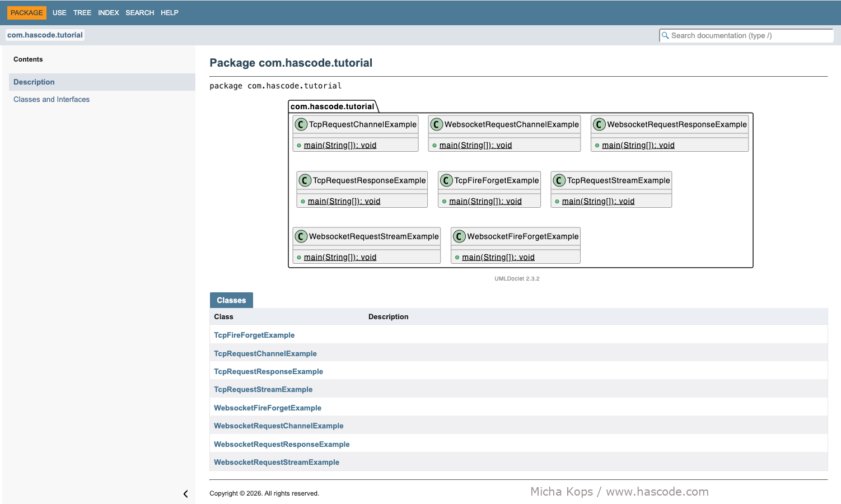Collapse the sidebar with the chevron arrow
841x504 pixels.
(x=185, y=494)
